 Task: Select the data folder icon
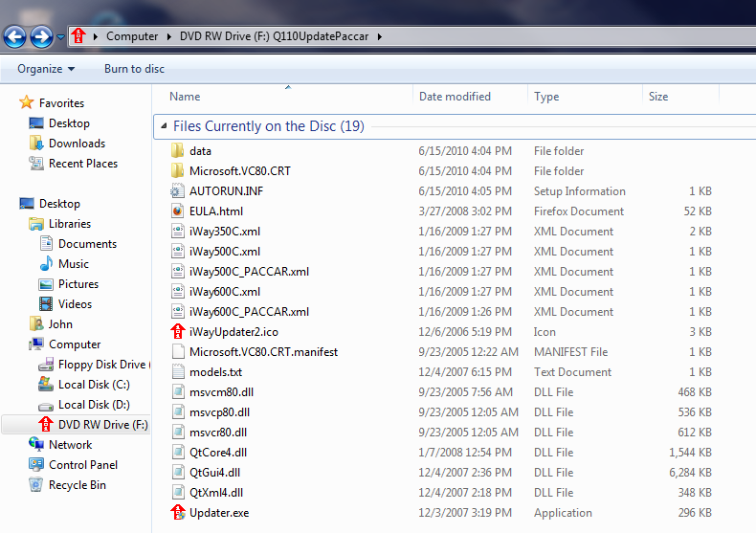(177, 151)
